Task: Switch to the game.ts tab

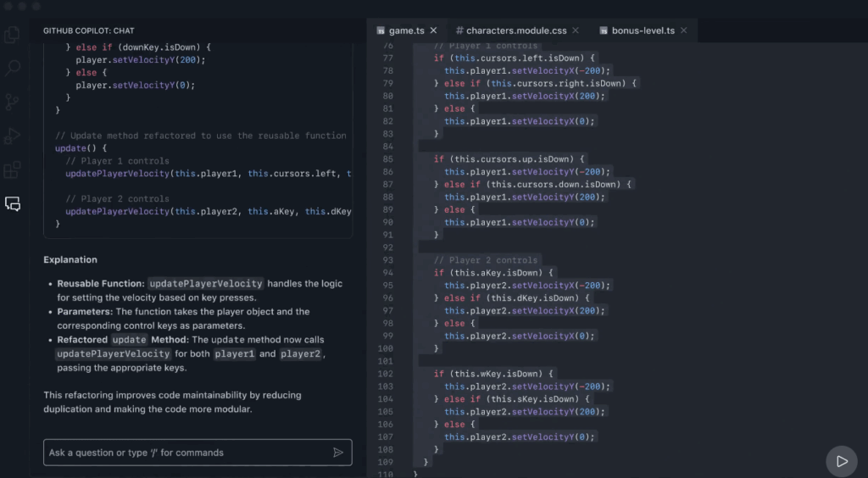Action: pos(406,31)
